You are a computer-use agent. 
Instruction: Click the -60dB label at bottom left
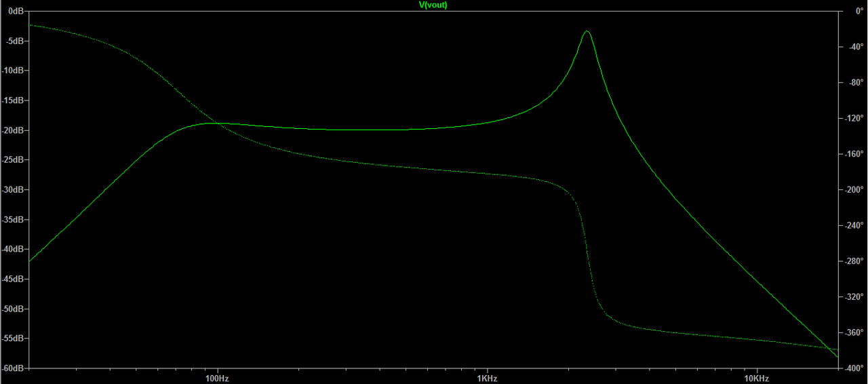[14, 368]
